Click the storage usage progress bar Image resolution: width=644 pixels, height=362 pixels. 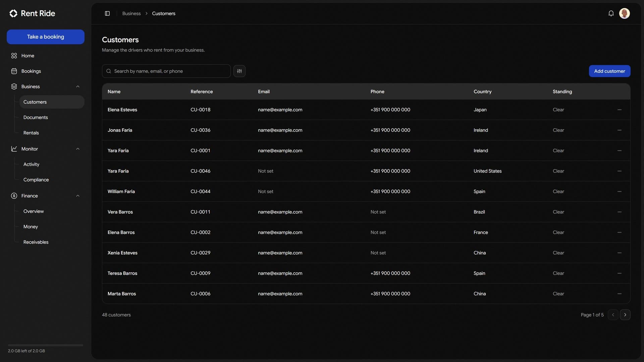tap(46, 345)
